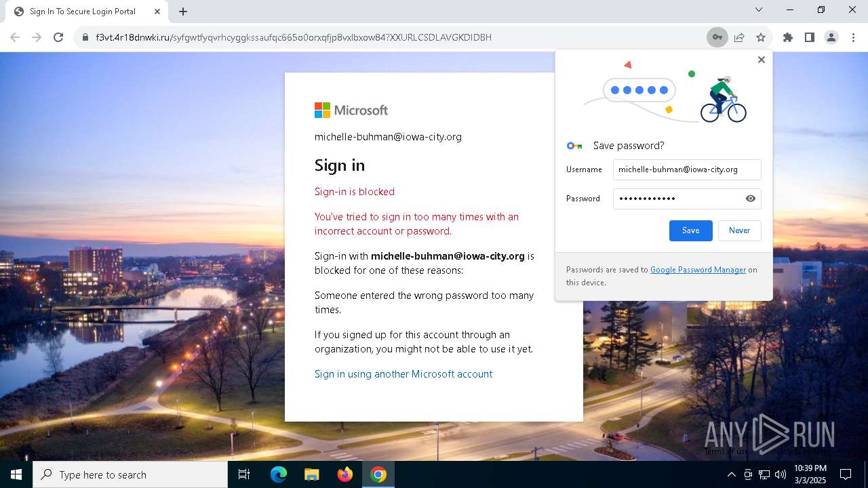Click the taskbar search box
Screen dimensions: 868x488
tap(130, 474)
